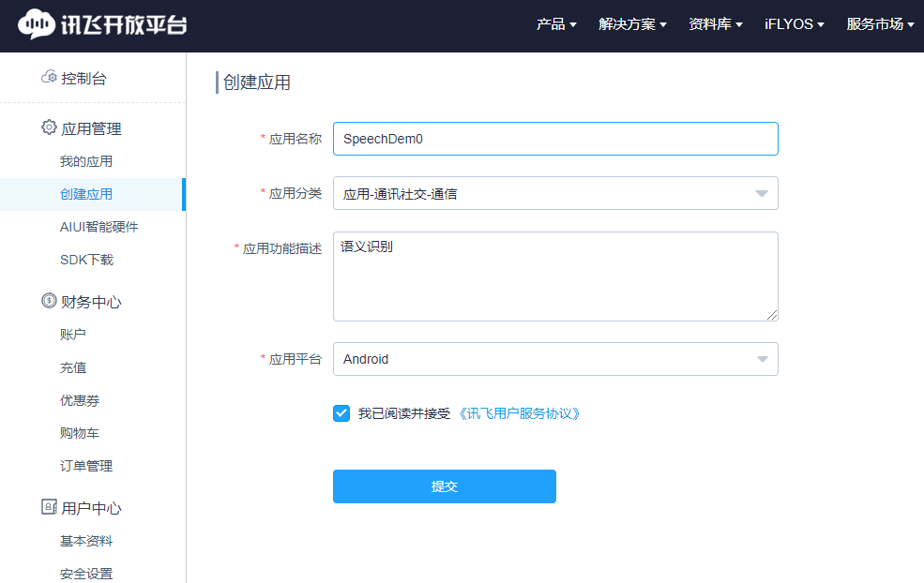Image resolution: width=924 pixels, height=583 pixels.
Task: Select 我的应用 in the sidebar
Action: [x=86, y=161]
